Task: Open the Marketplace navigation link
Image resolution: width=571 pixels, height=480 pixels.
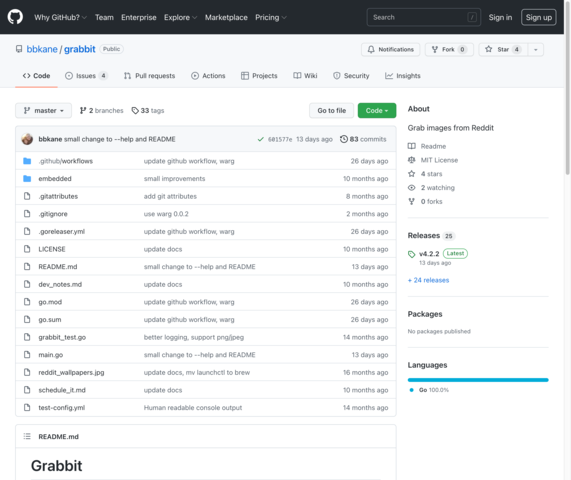Action: [226, 17]
